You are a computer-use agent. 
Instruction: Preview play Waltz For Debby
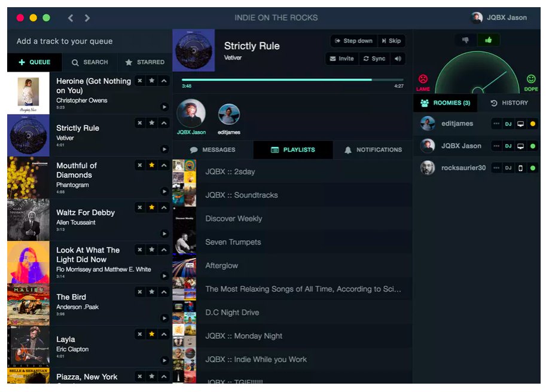164,234
